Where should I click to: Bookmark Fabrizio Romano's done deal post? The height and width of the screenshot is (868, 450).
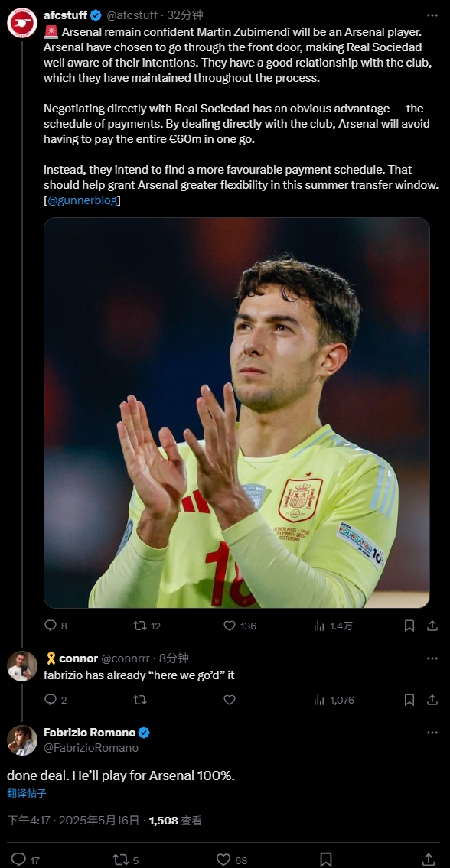[326, 860]
